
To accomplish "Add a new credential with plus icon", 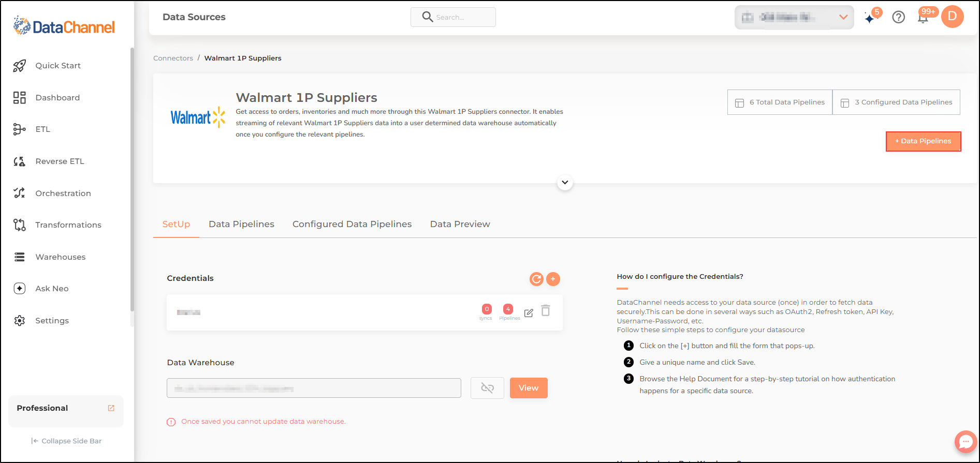I will click(553, 279).
